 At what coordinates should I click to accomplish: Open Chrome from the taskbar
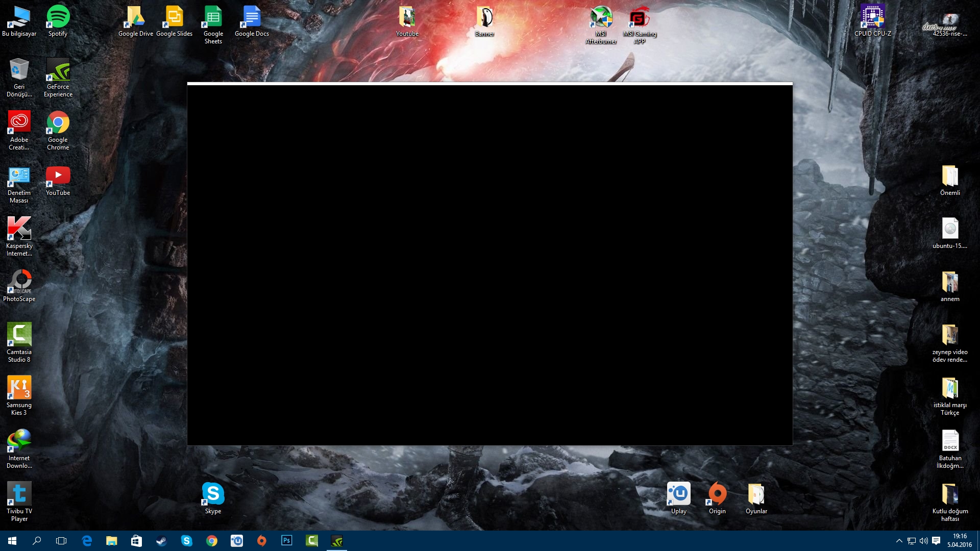click(x=211, y=541)
